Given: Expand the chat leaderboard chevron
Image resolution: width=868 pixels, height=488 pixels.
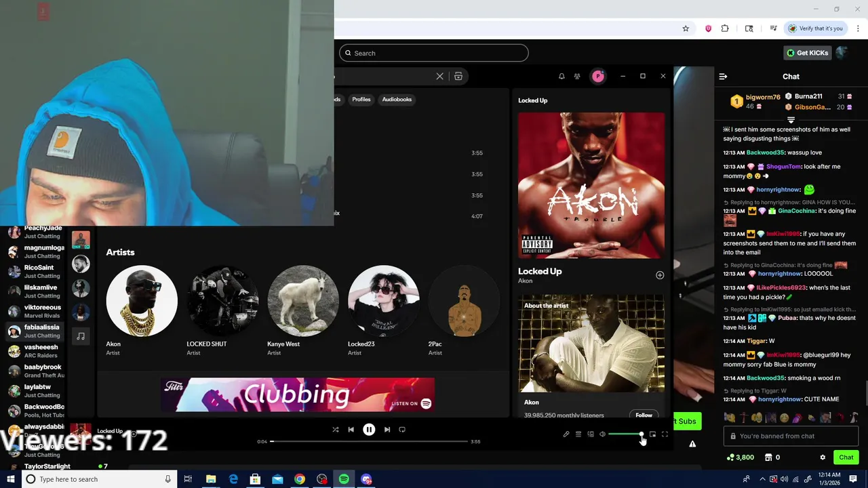Looking at the screenshot, I should pyautogui.click(x=791, y=120).
